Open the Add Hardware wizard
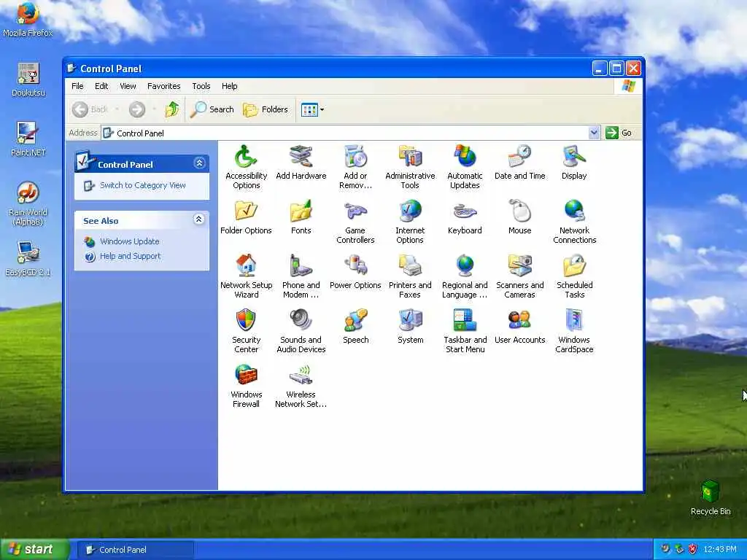The image size is (747, 560). (x=301, y=163)
